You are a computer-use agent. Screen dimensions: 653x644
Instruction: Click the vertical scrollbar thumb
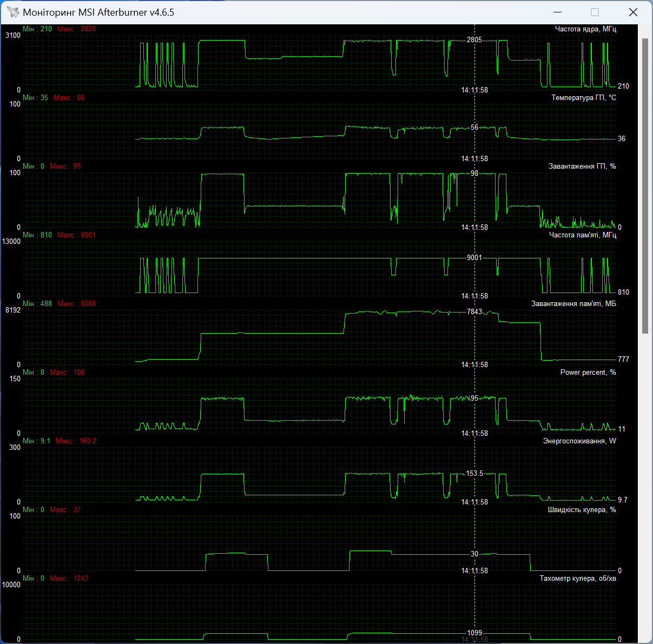click(x=645, y=186)
